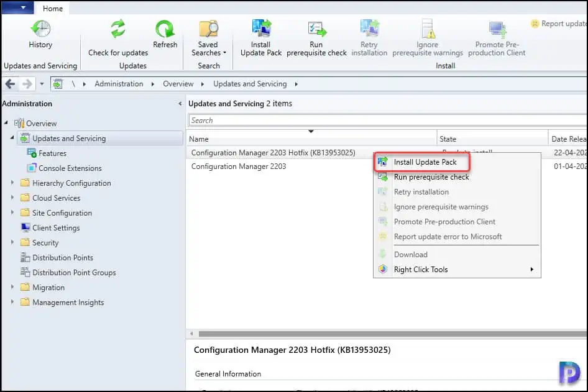Click Run prerequisite check ribbon icon

point(317,29)
